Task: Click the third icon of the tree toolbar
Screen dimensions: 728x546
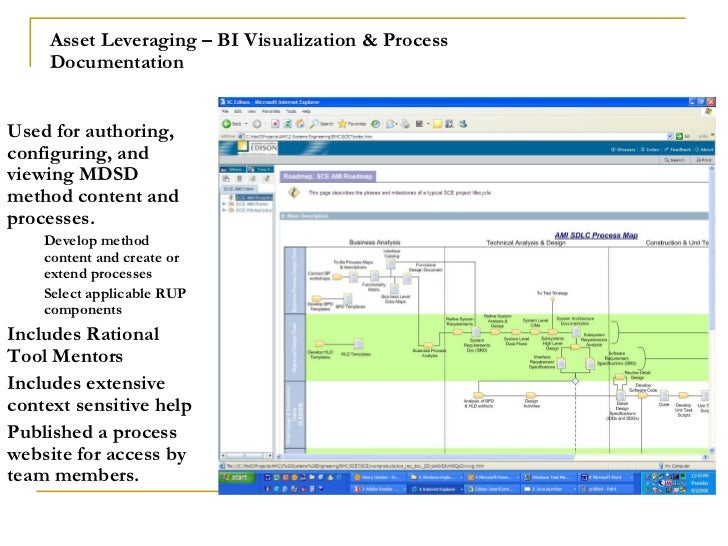Action: (253, 179)
